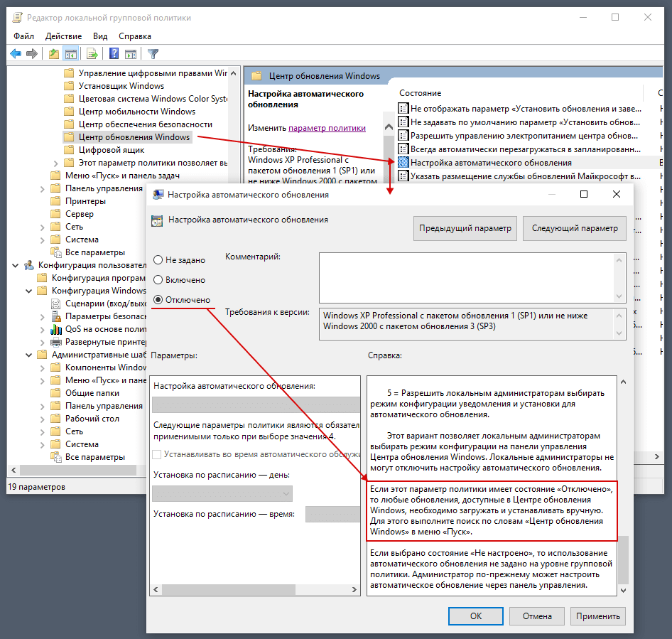Screen dimensions: 672x639
Task: Open Help via the blue question mark icon
Action: (114, 53)
